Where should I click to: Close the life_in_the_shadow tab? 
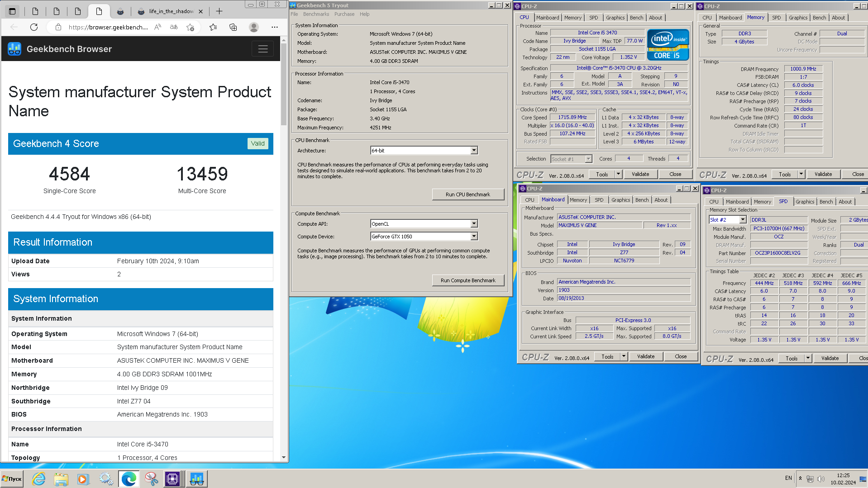[x=201, y=11]
